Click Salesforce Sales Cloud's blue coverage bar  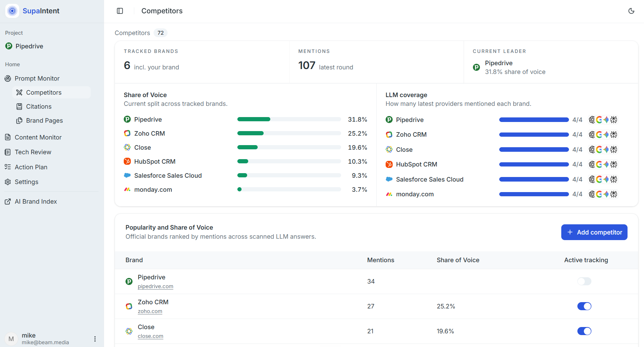pos(534,179)
